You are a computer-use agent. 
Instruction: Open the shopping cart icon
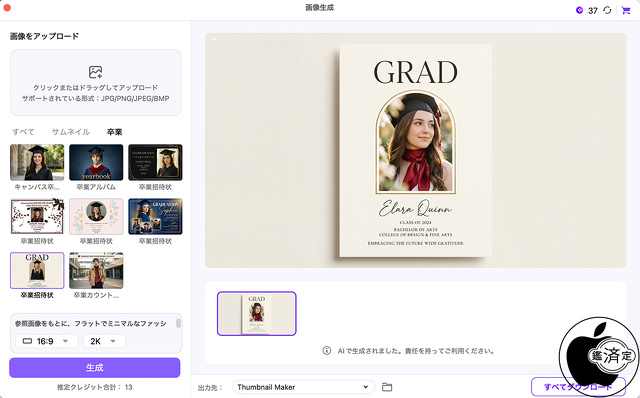pos(625,10)
